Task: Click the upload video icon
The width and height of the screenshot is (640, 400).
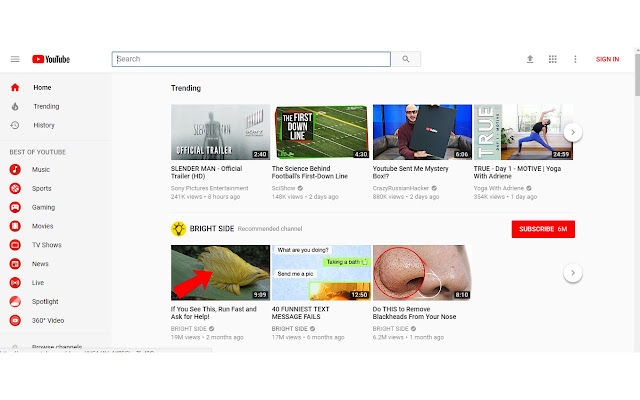Action: coord(530,59)
